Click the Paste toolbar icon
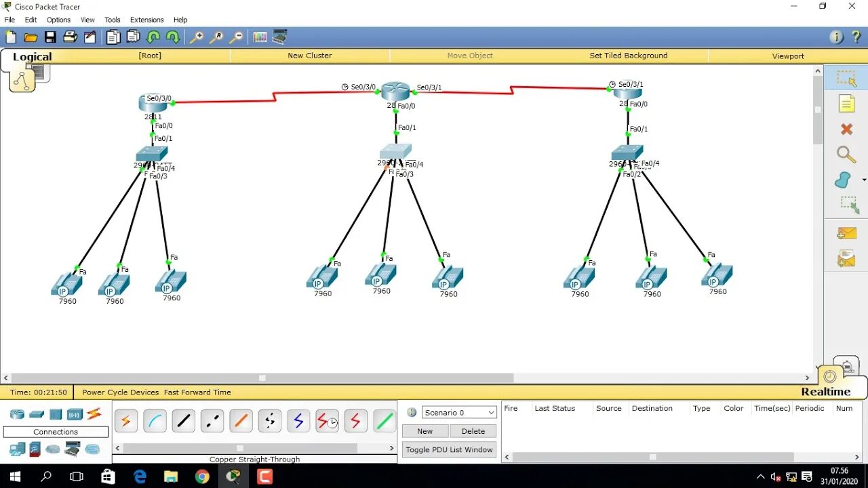Viewport: 868px width, 488px height. click(133, 37)
